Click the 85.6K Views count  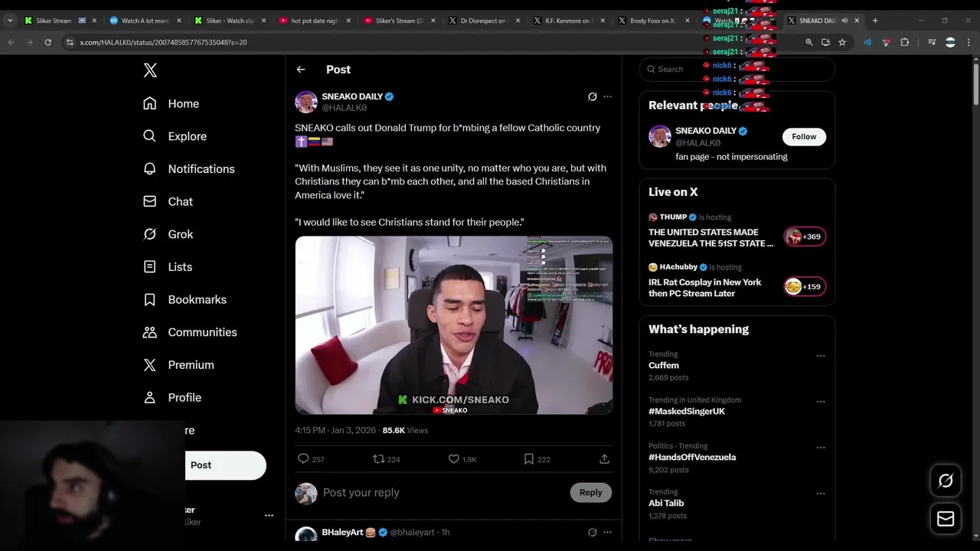click(x=405, y=431)
